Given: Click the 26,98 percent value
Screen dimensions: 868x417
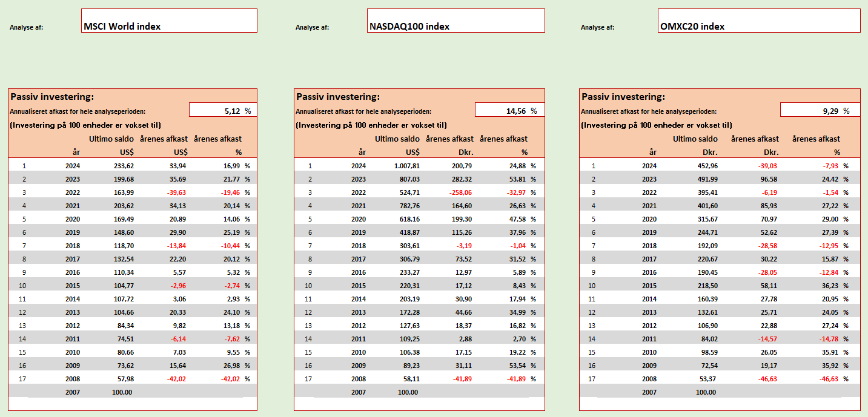Looking at the screenshot, I should pyautogui.click(x=231, y=366).
